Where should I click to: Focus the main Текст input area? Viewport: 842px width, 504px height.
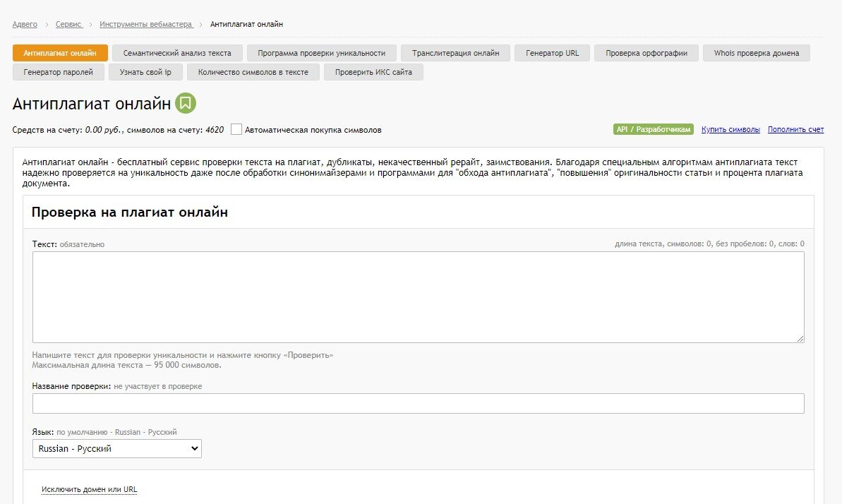coord(419,297)
